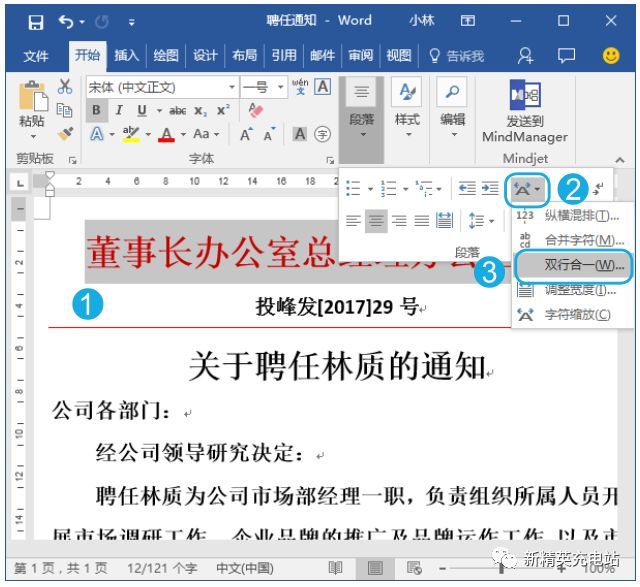Cut selection with the scissors icon
The image size is (640, 587).
[x=64, y=87]
